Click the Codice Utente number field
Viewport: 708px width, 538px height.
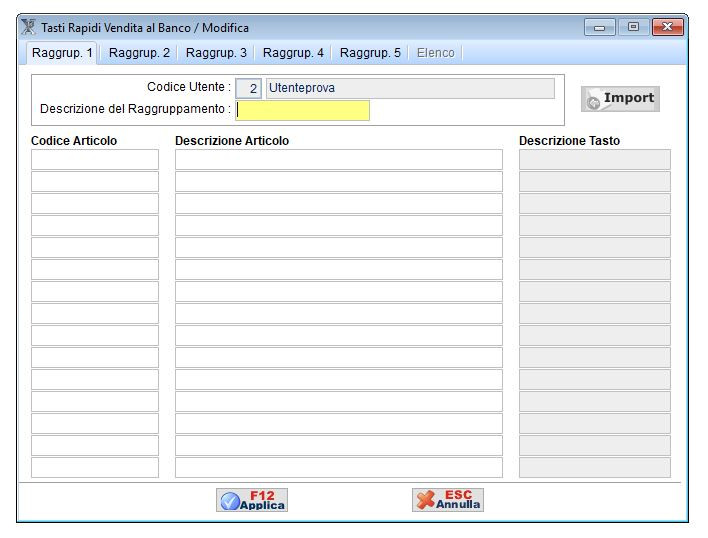pos(249,89)
